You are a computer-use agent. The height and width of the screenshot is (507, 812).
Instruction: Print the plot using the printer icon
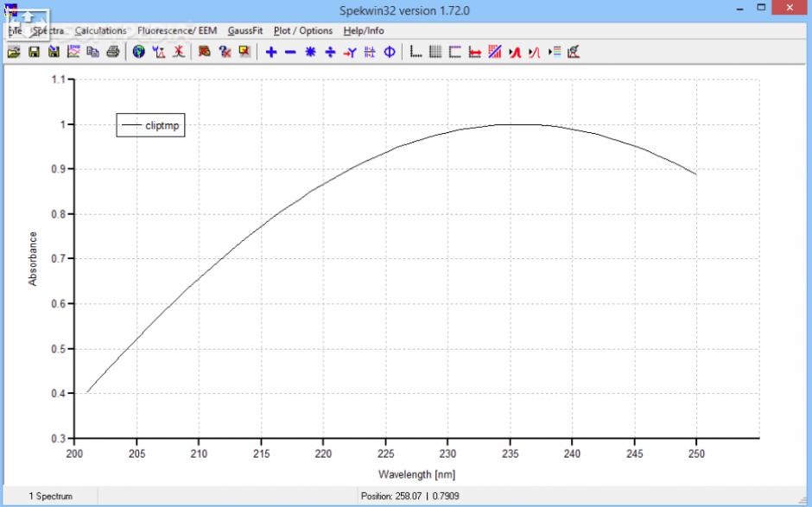[113, 52]
